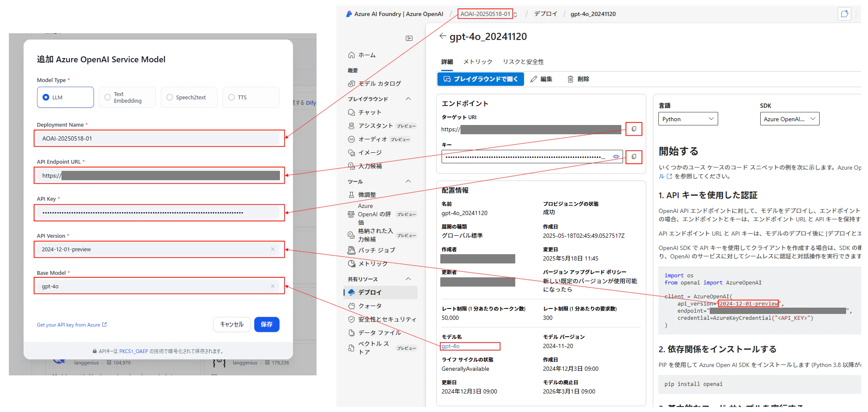
Task: Switch to the メトリック tab
Action: coord(478,62)
